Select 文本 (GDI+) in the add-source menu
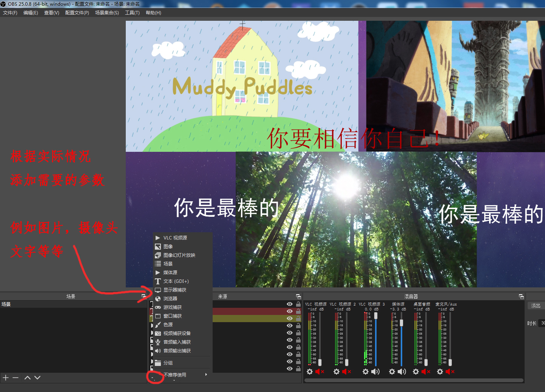 (176, 281)
